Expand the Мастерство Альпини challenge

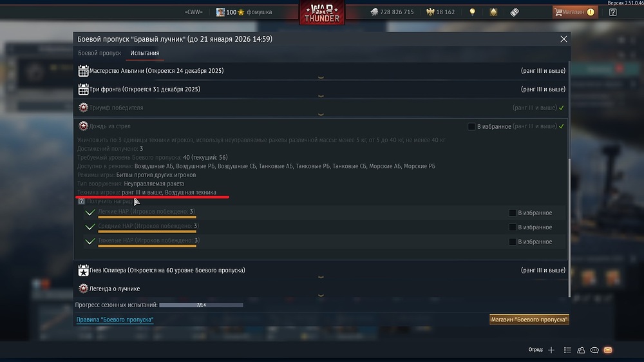pyautogui.click(x=321, y=71)
